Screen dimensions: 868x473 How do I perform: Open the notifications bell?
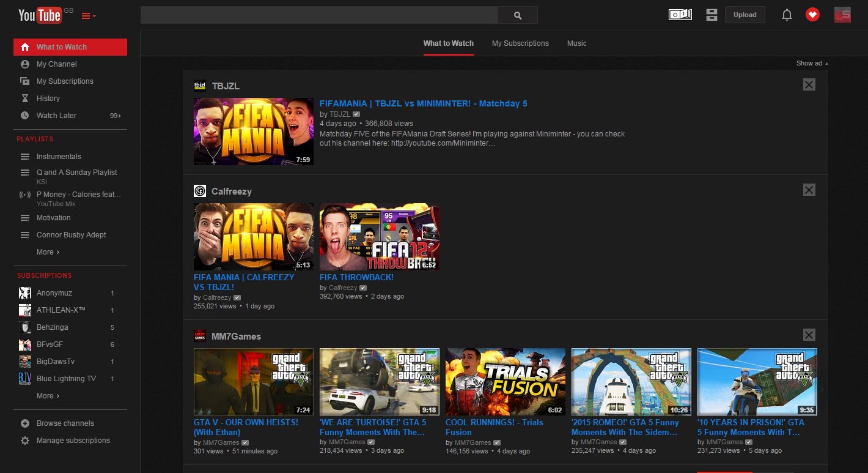tap(787, 15)
